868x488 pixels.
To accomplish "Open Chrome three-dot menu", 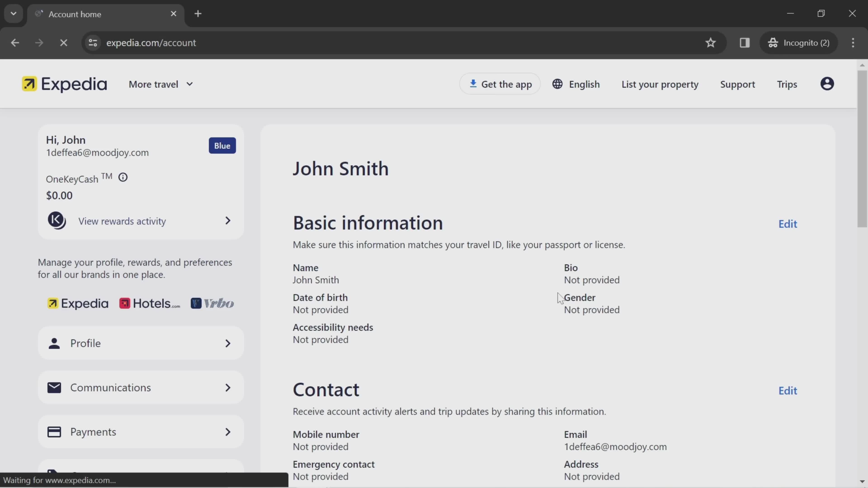I will tap(853, 43).
